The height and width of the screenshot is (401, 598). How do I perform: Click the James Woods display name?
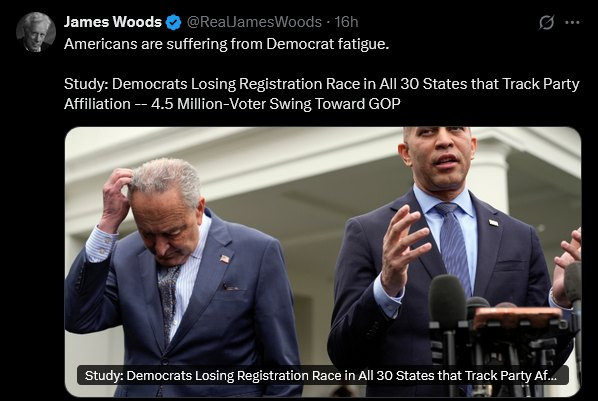(x=113, y=22)
